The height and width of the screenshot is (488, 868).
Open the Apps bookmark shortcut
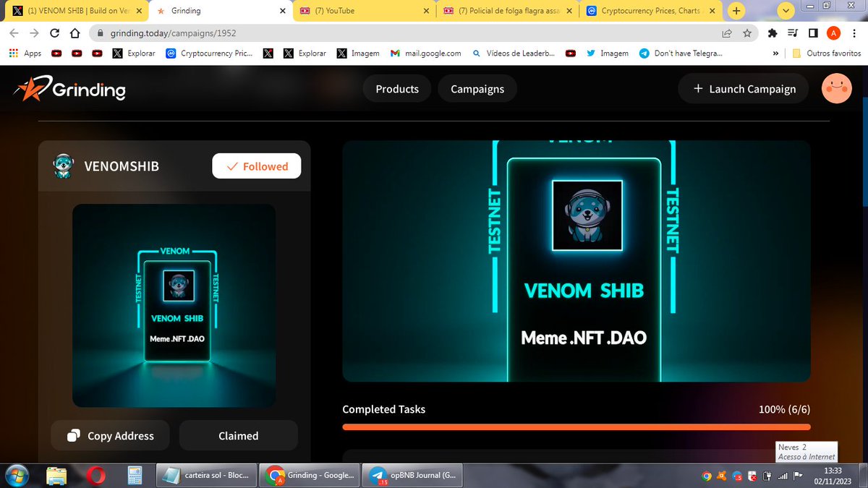point(25,53)
